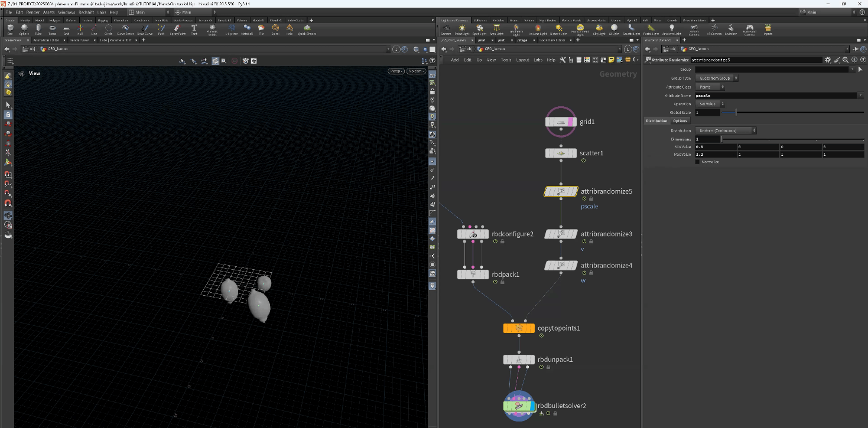Click the No cam camera button

point(415,71)
